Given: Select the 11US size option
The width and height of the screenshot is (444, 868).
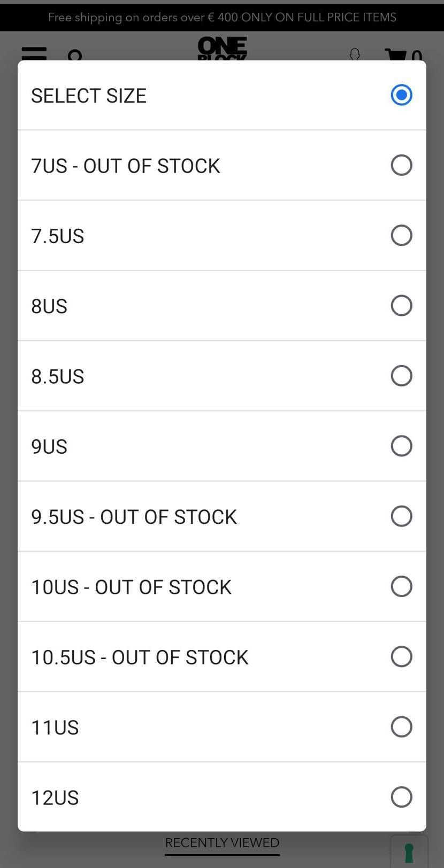Looking at the screenshot, I should [401, 727].
